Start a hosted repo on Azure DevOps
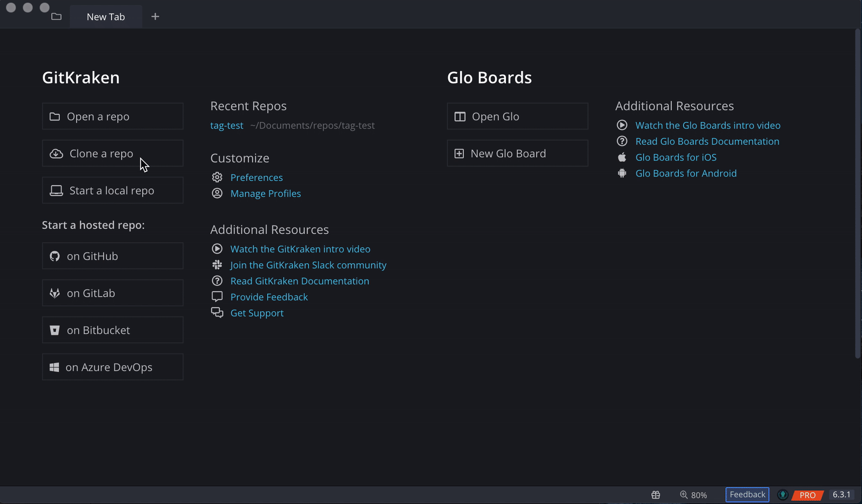Screen dimensions: 862x504 click(x=113, y=367)
